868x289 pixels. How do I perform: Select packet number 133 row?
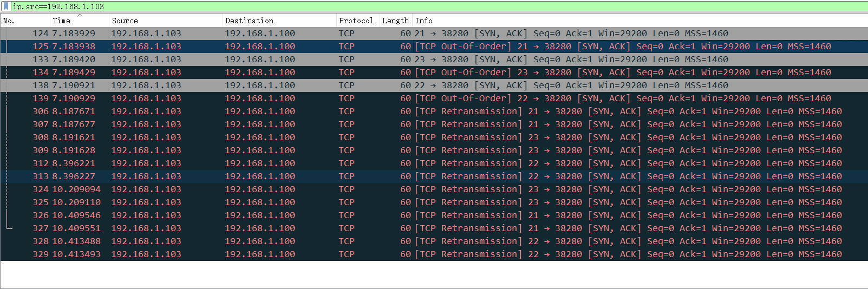click(434, 60)
